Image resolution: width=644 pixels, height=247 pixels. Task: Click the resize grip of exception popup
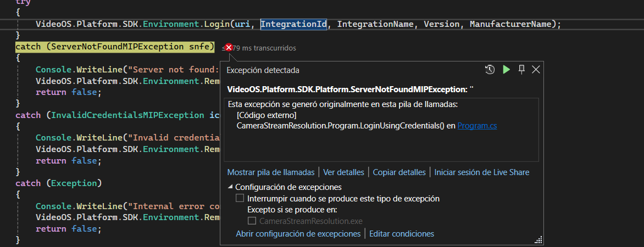pos(538,240)
